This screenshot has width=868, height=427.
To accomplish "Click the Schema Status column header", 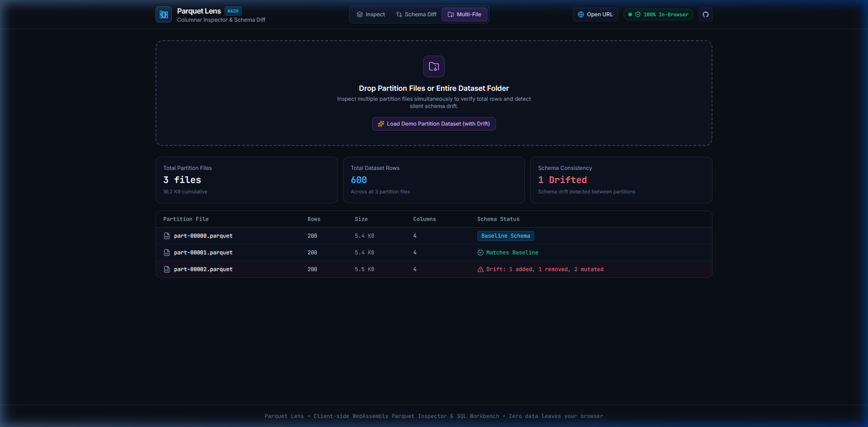I will [499, 219].
